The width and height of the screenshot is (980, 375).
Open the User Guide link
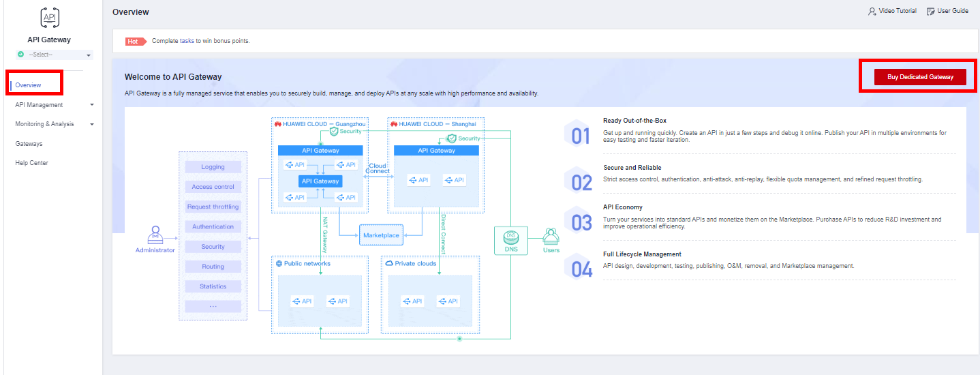tap(953, 12)
